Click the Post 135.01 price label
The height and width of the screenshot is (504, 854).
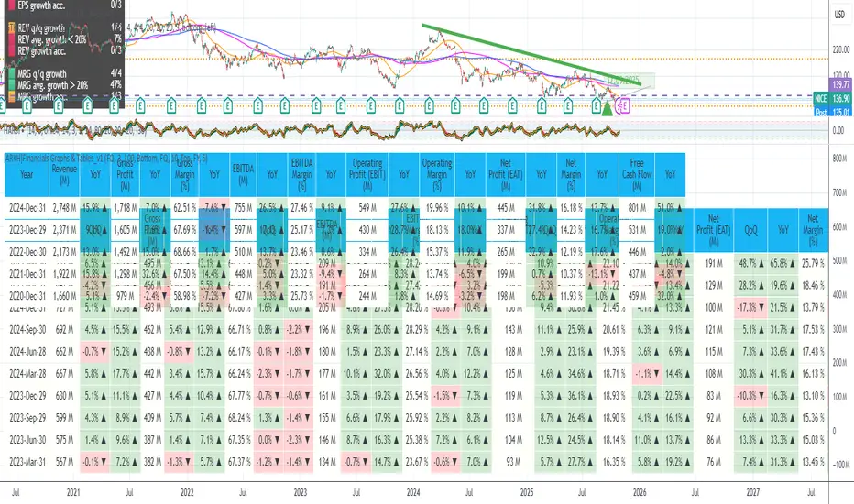831,112
